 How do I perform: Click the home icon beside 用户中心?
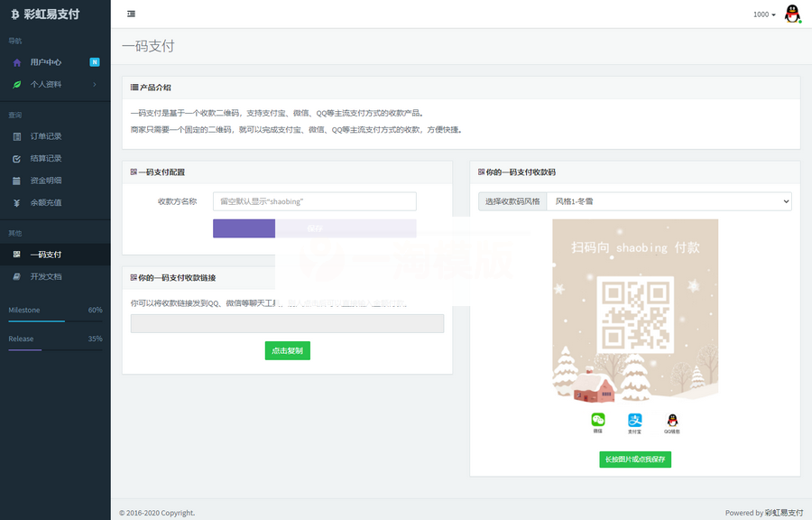tap(17, 62)
